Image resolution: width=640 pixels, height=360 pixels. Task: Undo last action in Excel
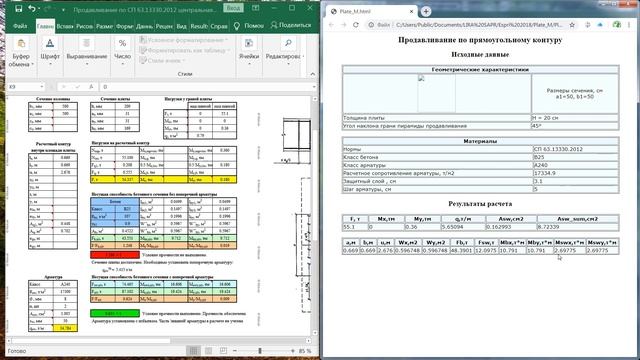[31, 9]
